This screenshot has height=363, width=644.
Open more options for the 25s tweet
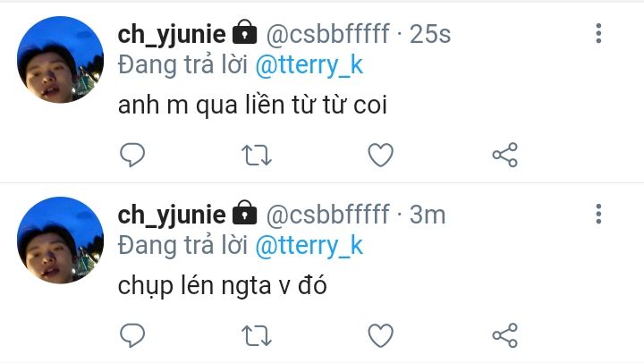coord(598,34)
